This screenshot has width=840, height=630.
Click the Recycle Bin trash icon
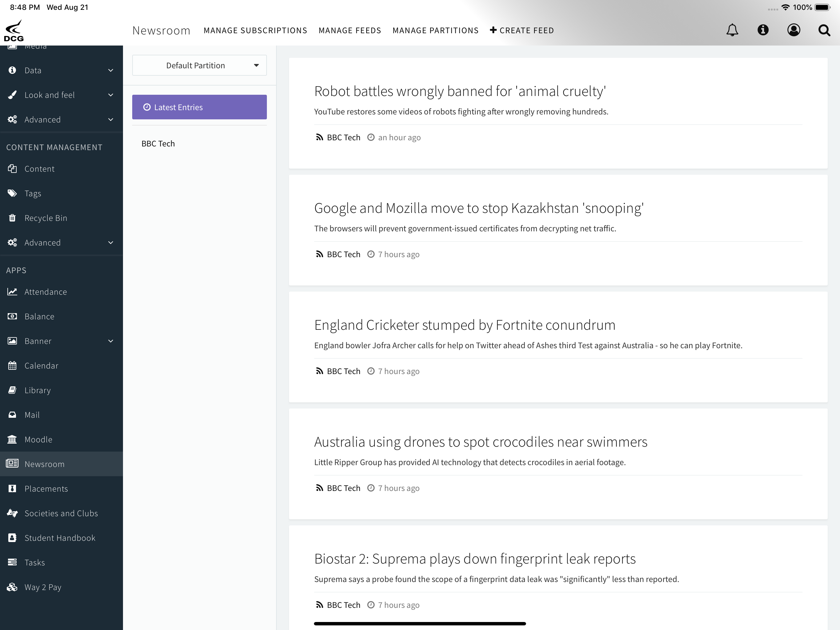tap(12, 218)
